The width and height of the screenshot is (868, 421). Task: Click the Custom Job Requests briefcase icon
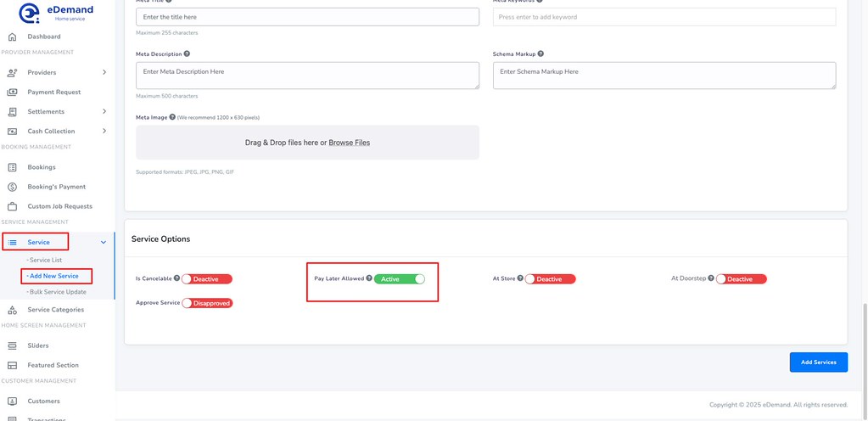[x=12, y=206]
